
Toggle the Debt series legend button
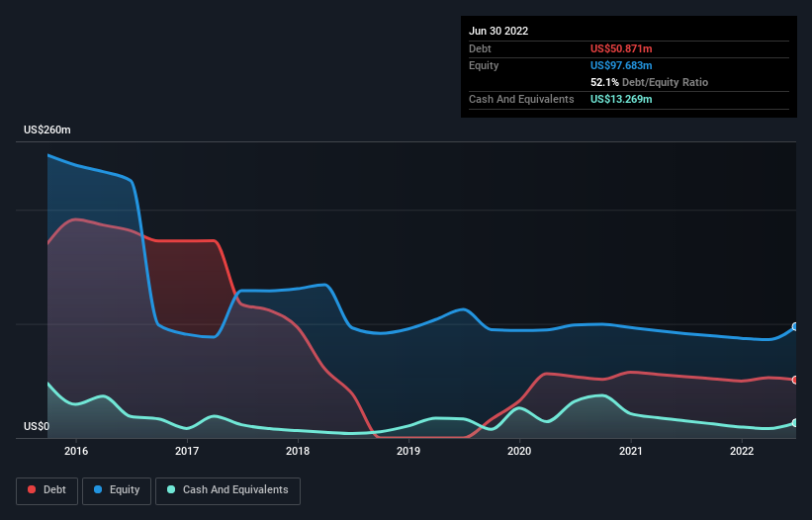46,490
